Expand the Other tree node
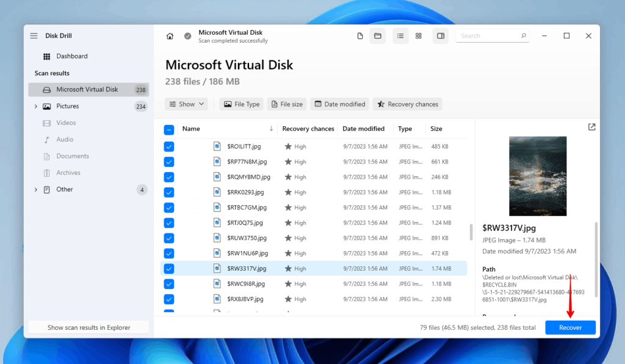Viewport: 625px width, 364px height. pos(36,190)
